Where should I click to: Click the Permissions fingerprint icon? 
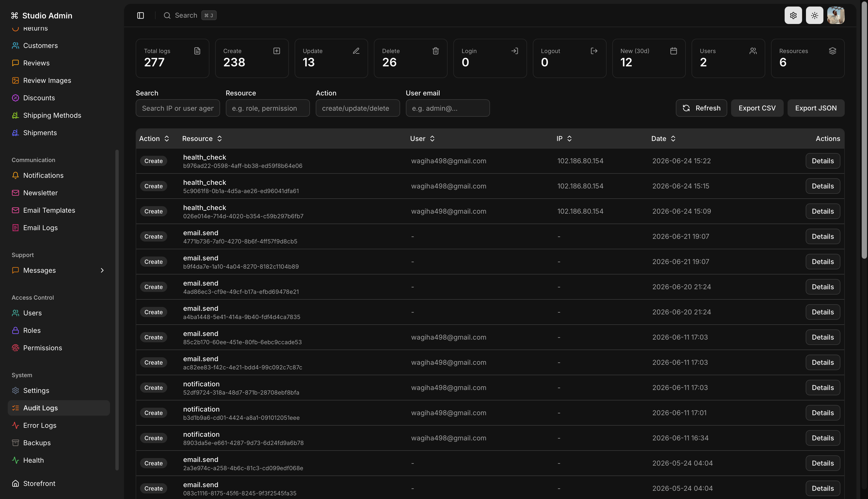coord(16,348)
